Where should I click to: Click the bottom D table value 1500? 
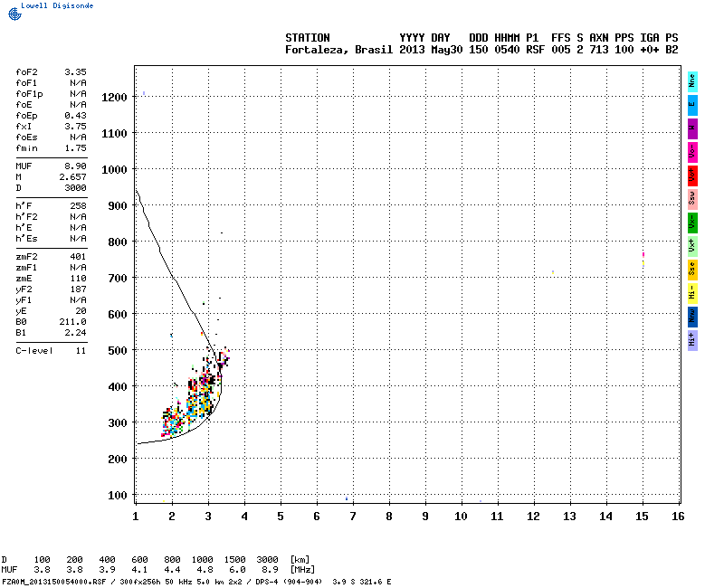(234, 560)
